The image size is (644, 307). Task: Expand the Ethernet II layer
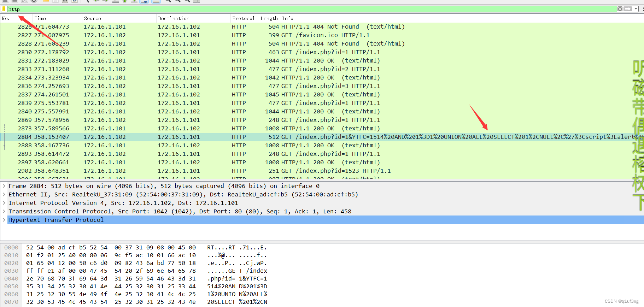click(x=4, y=194)
